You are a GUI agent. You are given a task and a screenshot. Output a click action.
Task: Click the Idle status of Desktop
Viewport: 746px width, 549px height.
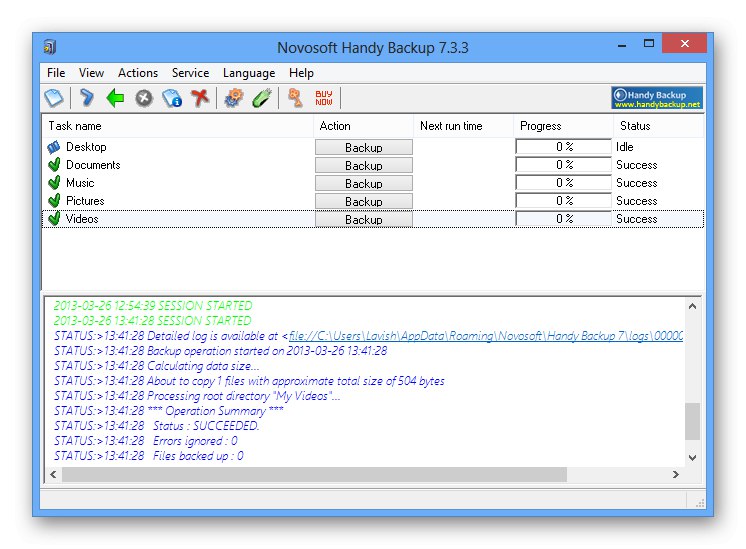click(x=625, y=147)
